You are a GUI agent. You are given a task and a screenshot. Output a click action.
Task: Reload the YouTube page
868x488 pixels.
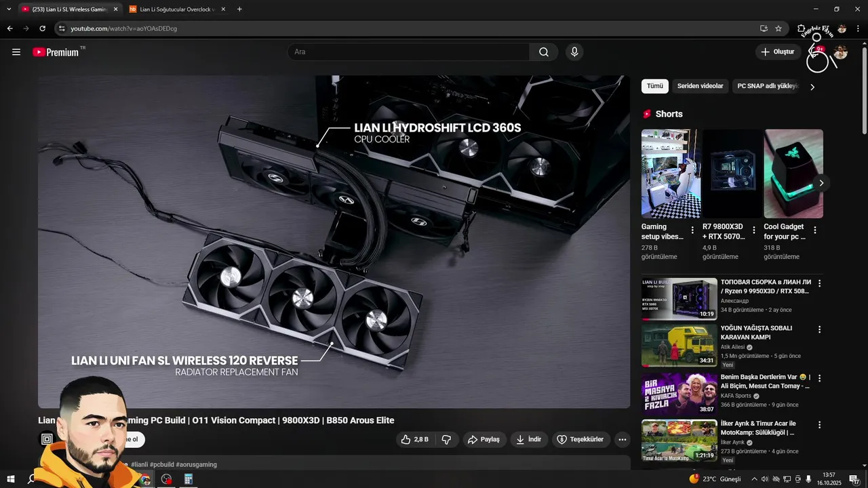coord(42,28)
